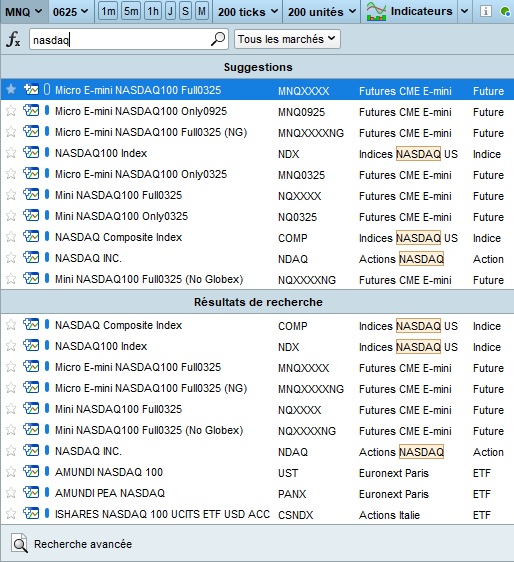Select the UST ticker row
The height and width of the screenshot is (562, 514).
[257, 472]
